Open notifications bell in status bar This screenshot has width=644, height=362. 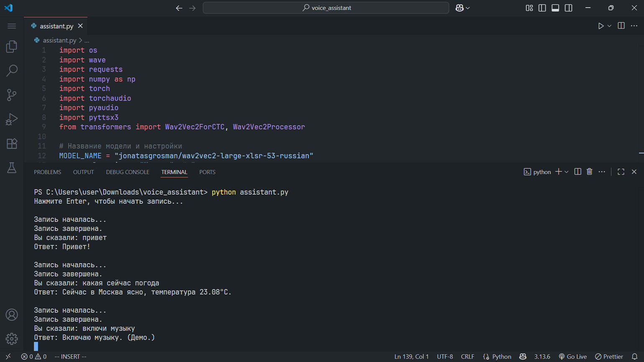pos(634,357)
